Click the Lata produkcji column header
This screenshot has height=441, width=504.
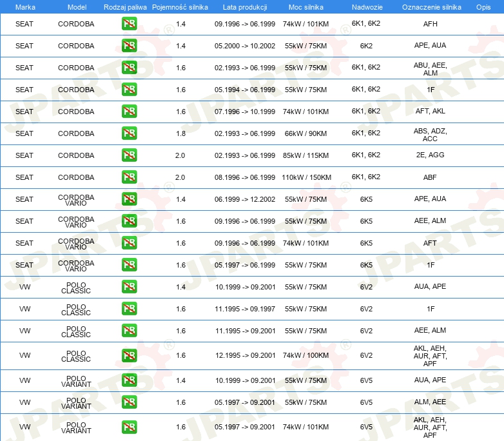[245, 7]
